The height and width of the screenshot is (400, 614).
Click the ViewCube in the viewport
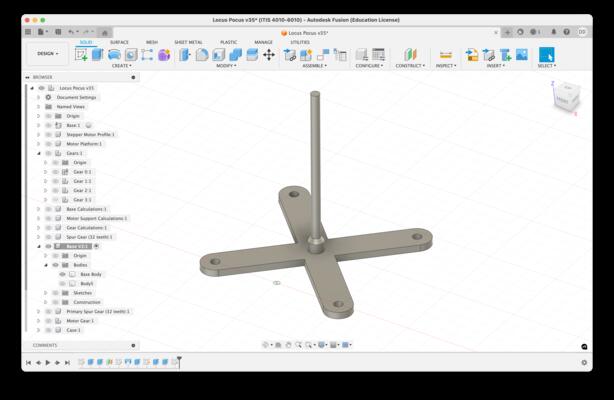[x=567, y=97]
